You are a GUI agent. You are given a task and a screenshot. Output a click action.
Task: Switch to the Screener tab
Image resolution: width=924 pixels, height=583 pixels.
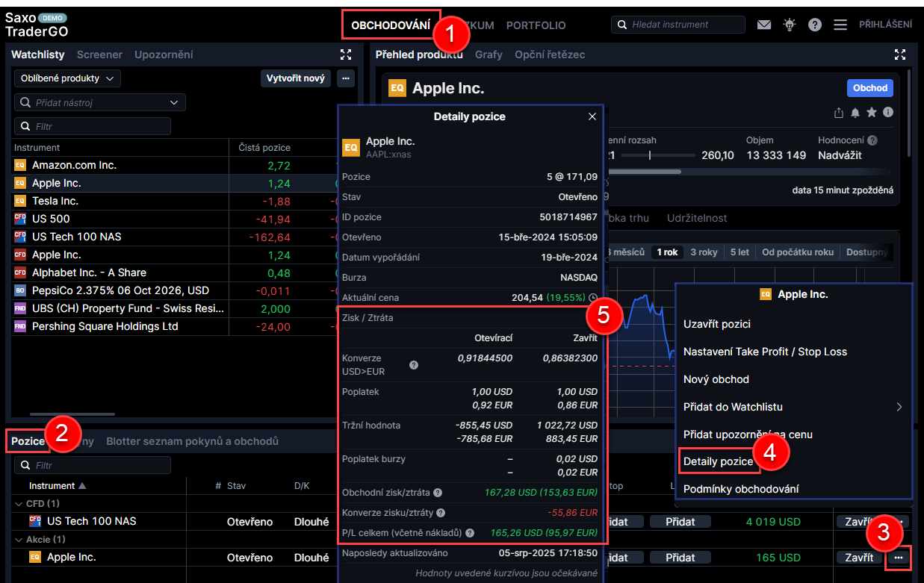(99, 54)
